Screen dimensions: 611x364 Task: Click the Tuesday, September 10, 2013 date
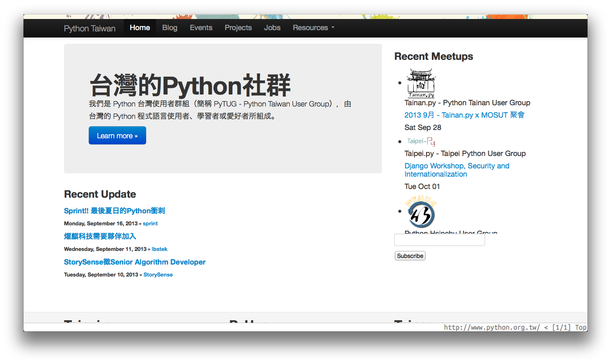(x=101, y=274)
